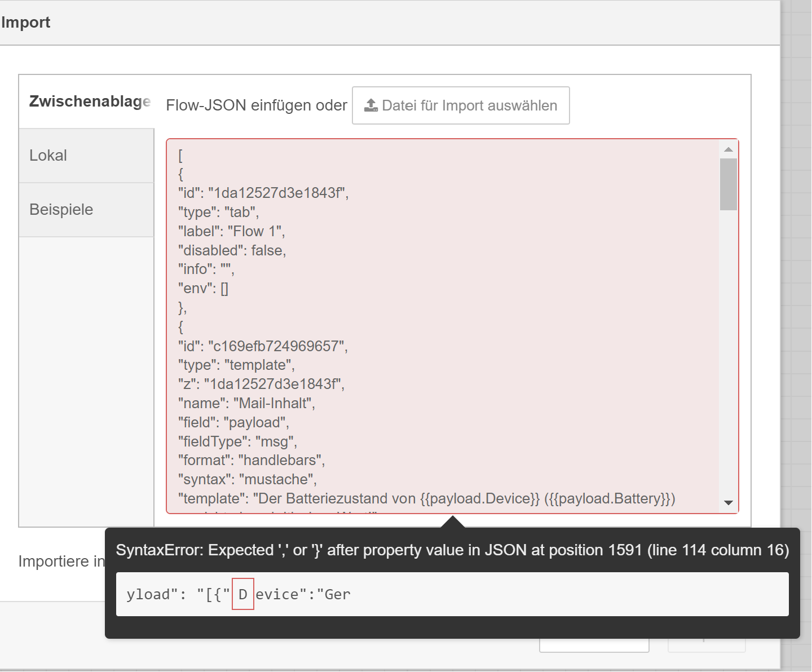Click the Importiere in label
This screenshot has height=672, width=812.
pos(61,562)
